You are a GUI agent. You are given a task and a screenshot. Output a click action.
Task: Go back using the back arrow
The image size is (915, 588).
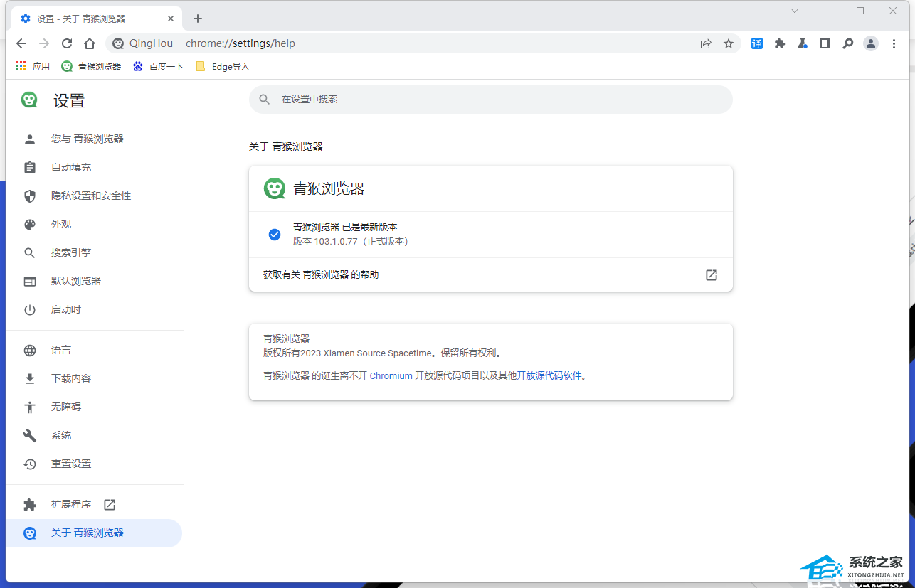pos(21,43)
